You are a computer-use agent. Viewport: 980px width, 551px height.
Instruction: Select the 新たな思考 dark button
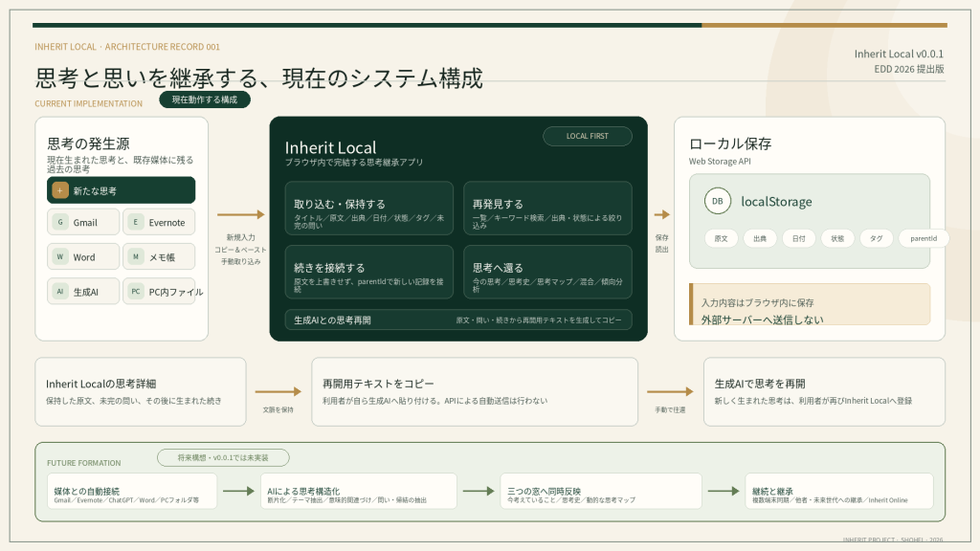click(122, 190)
